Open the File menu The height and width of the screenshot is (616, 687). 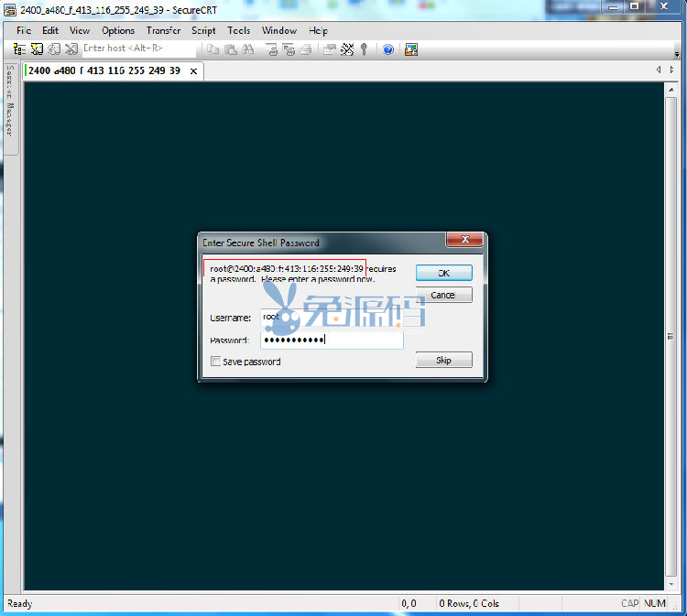(x=24, y=30)
